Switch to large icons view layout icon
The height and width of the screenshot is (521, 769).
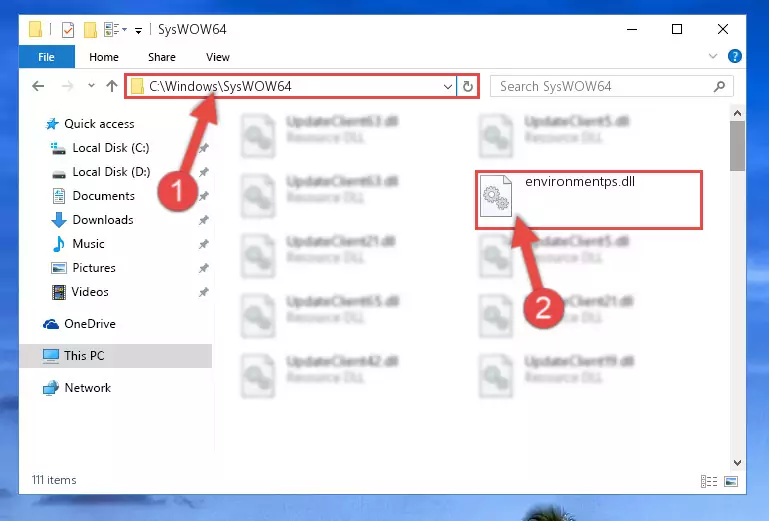tap(731, 481)
